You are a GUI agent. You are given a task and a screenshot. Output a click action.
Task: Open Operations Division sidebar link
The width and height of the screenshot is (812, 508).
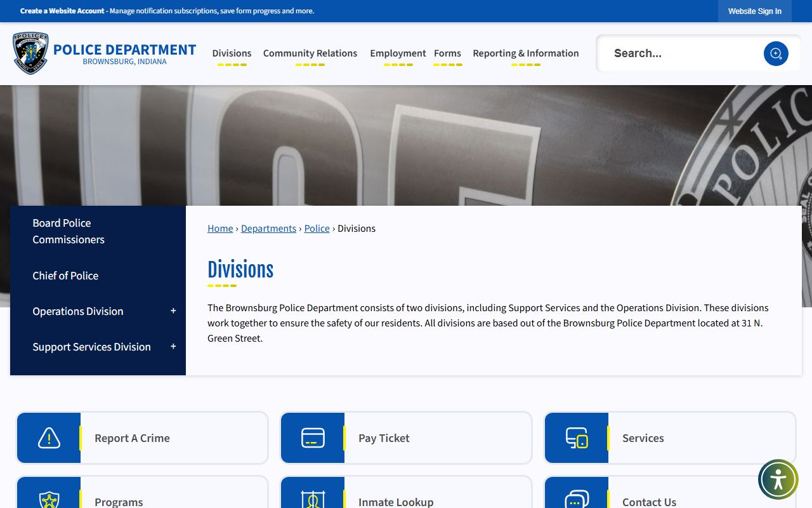(78, 311)
